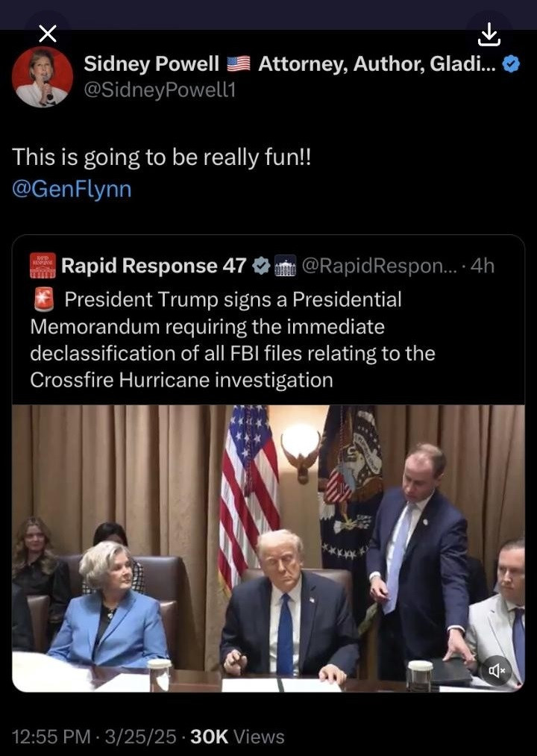Click Rapid Response 47's verified checkmark
537x756 pixels.
click(x=260, y=265)
